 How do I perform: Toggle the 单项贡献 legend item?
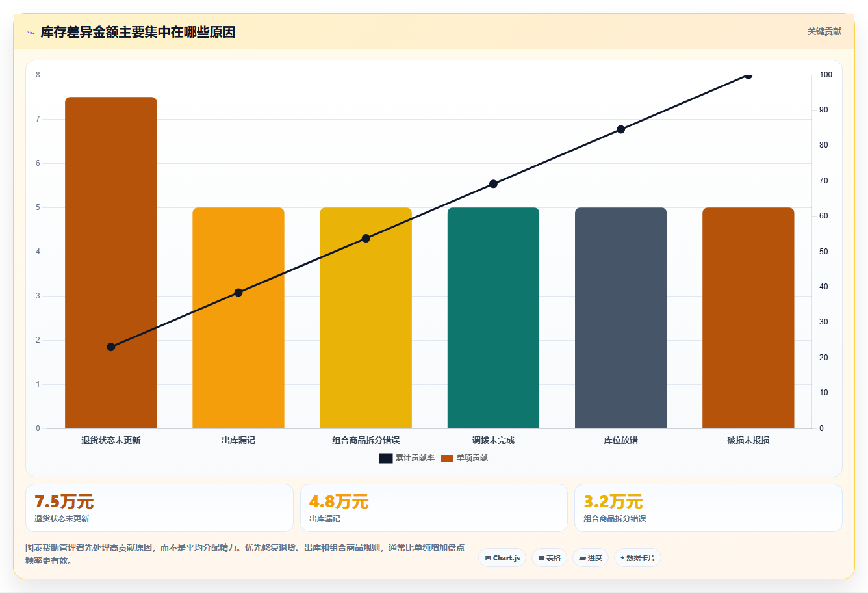click(465, 458)
